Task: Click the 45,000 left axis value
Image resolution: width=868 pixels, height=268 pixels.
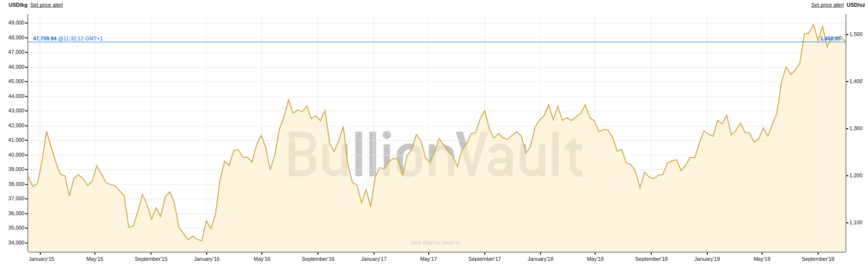Action: (x=16, y=81)
